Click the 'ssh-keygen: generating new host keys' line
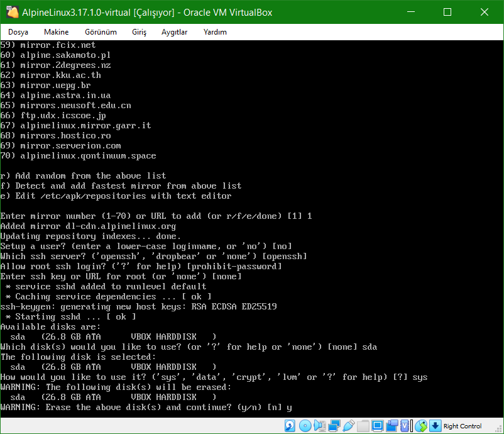 pos(138,306)
